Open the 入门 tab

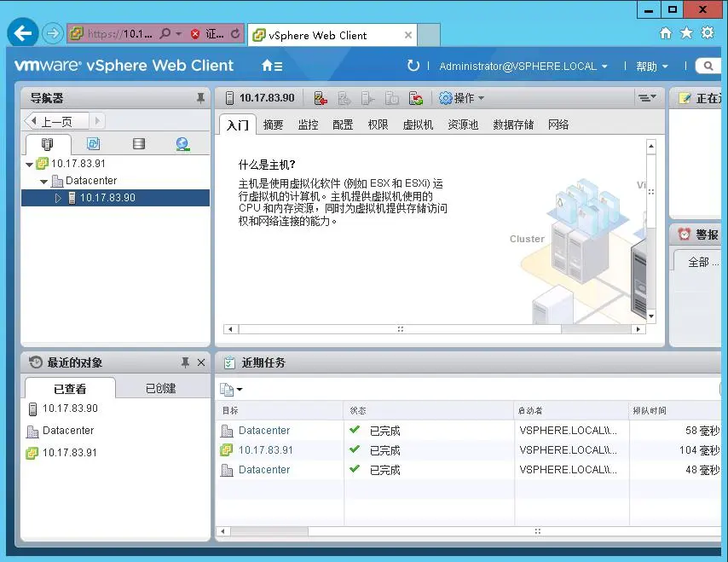tap(237, 125)
